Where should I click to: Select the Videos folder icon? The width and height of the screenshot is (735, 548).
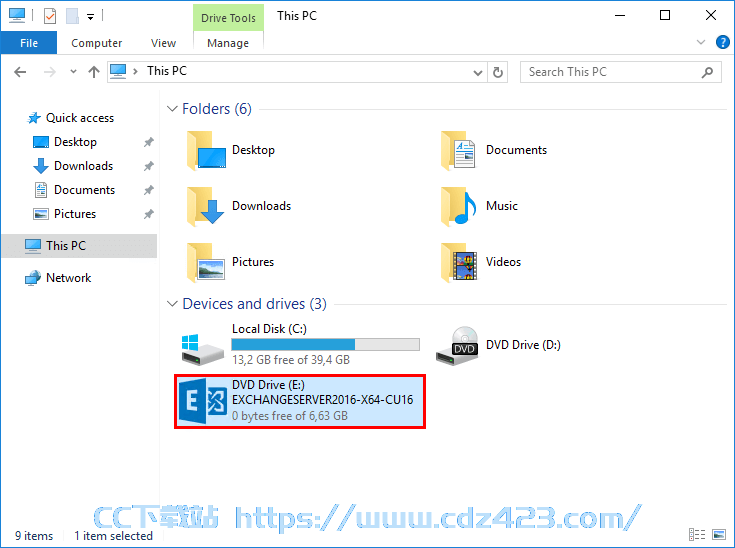(459, 263)
